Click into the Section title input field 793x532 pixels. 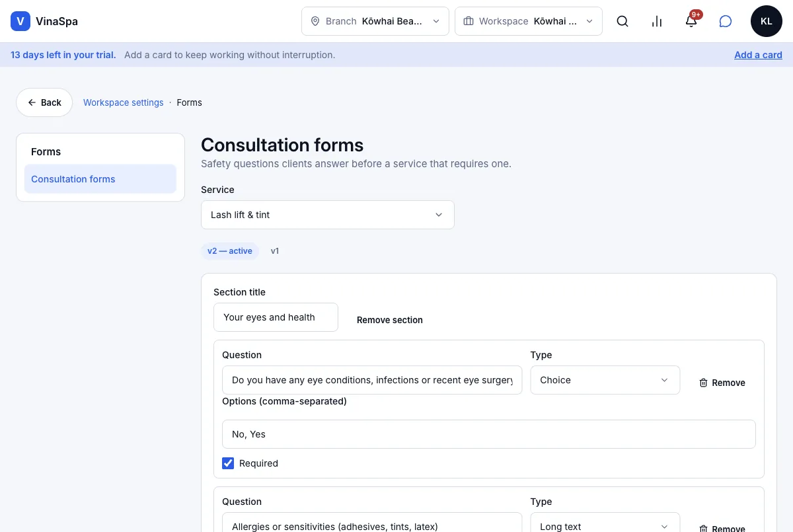(276, 317)
